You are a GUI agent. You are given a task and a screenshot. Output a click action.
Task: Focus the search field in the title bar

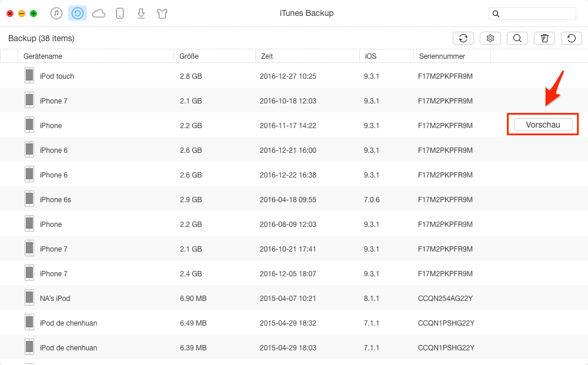(532, 14)
